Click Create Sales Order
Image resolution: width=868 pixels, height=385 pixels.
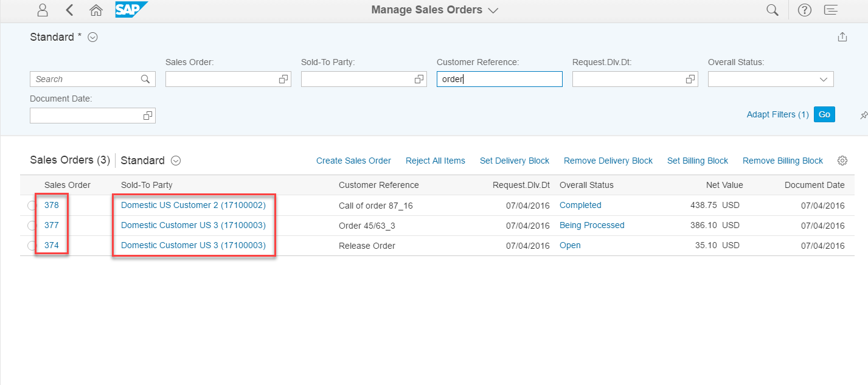point(353,161)
